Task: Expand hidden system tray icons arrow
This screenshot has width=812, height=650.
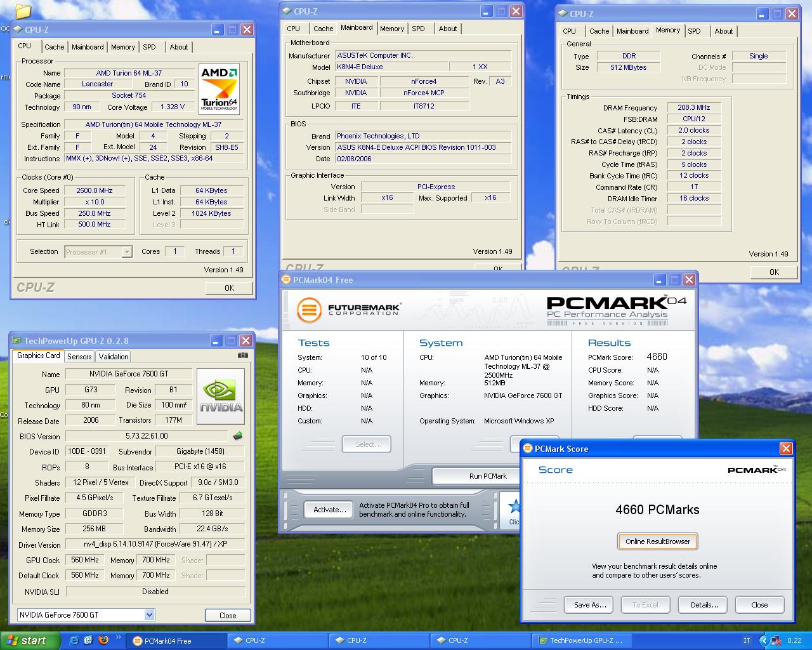Action: tap(764, 640)
